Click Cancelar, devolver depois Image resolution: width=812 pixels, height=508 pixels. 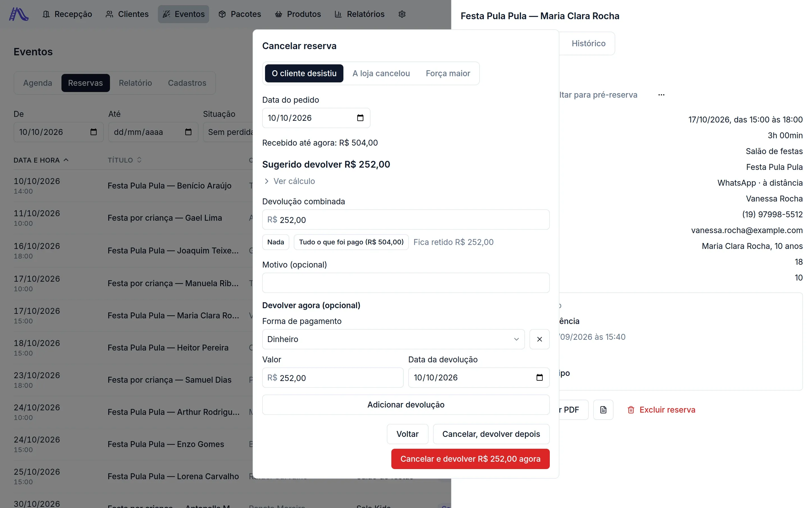[x=491, y=434]
